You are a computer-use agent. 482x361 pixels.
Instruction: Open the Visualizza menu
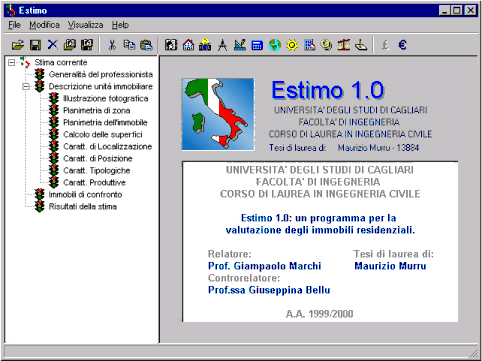pos(86,25)
